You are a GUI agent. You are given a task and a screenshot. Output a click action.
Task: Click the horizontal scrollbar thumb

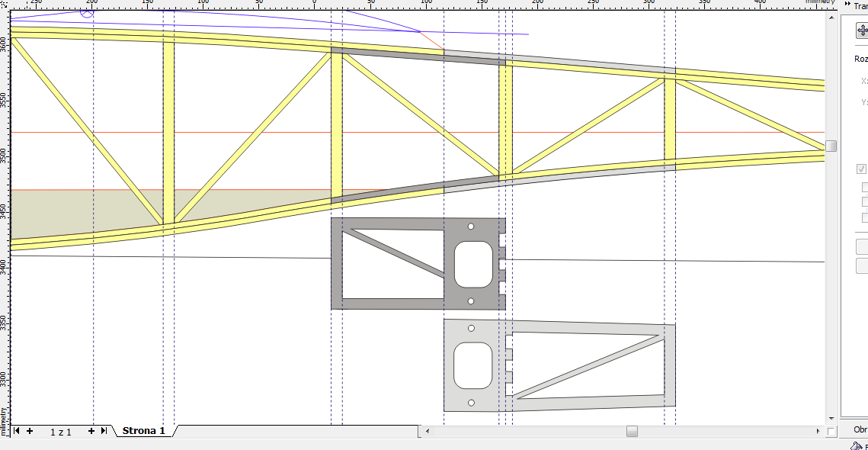tap(632, 432)
